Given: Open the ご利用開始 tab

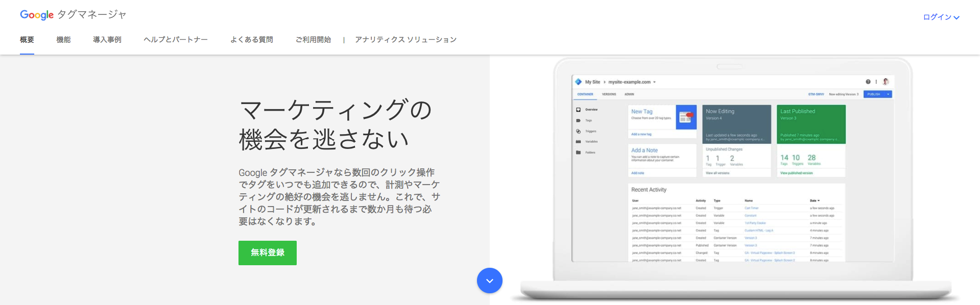Looking at the screenshot, I should tap(313, 40).
